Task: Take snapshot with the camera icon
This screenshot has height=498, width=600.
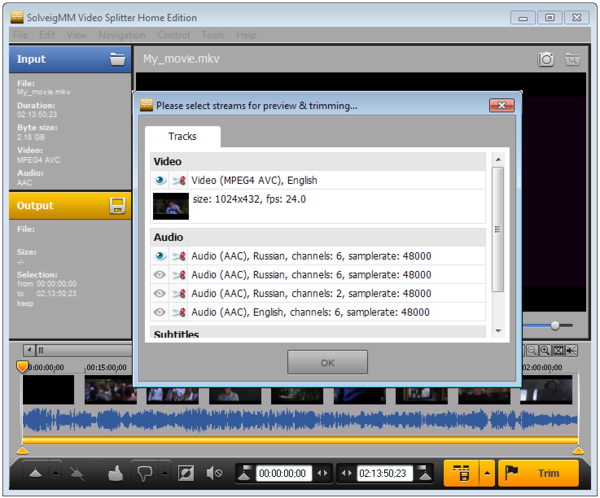Action: click(x=546, y=59)
